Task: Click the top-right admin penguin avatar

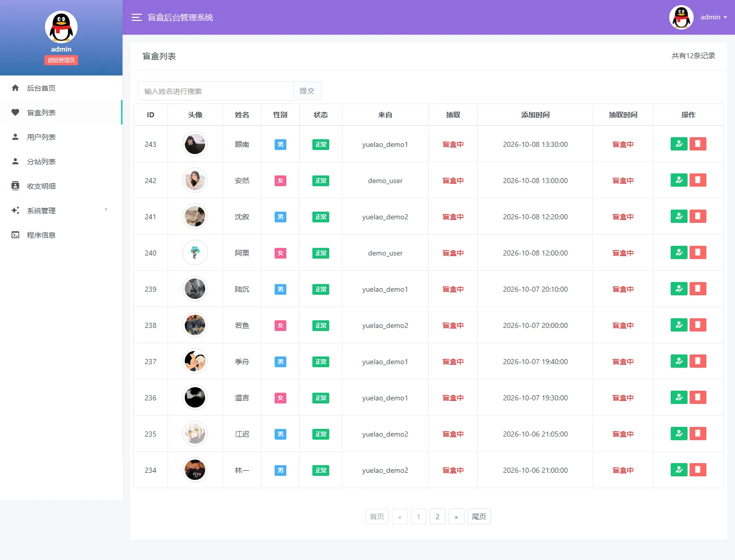Action: pos(681,17)
